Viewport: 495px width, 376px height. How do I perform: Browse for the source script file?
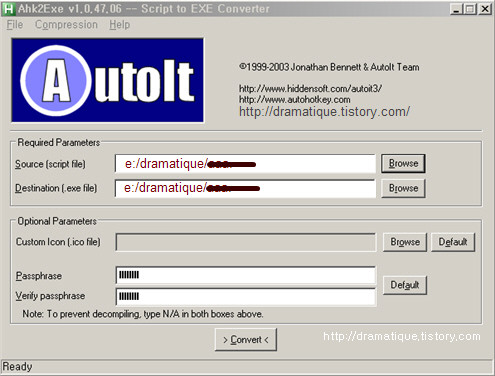click(403, 163)
